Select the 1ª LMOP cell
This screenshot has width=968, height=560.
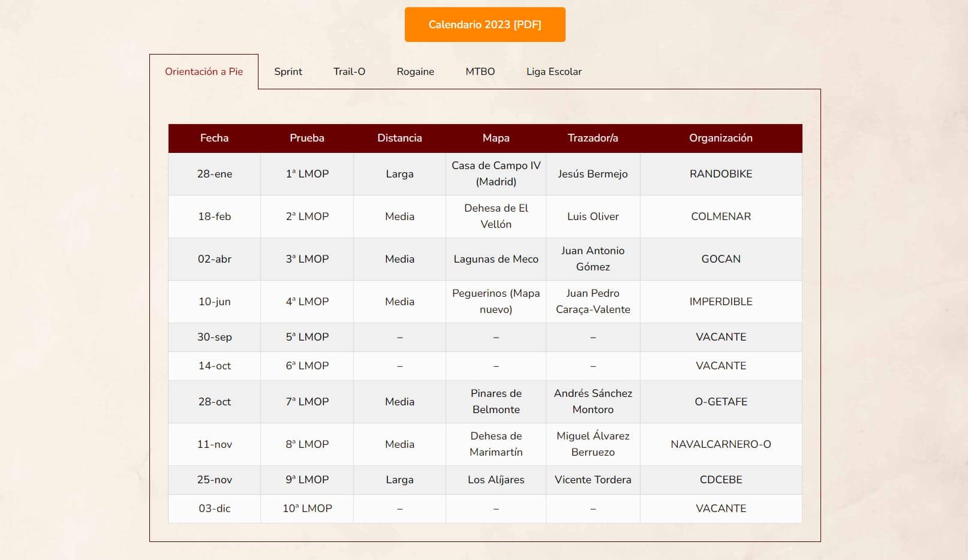coord(306,174)
